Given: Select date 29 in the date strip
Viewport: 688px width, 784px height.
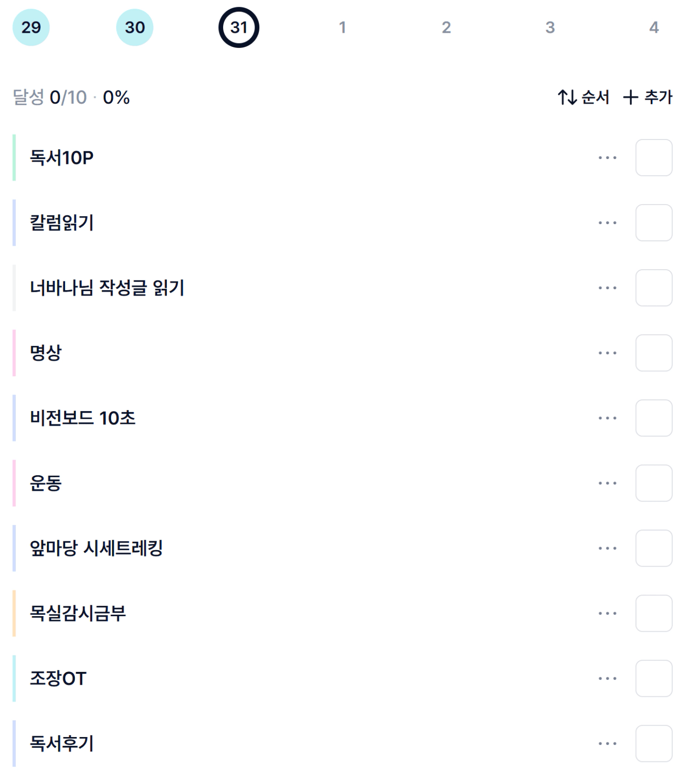Looking at the screenshot, I should pos(31,27).
